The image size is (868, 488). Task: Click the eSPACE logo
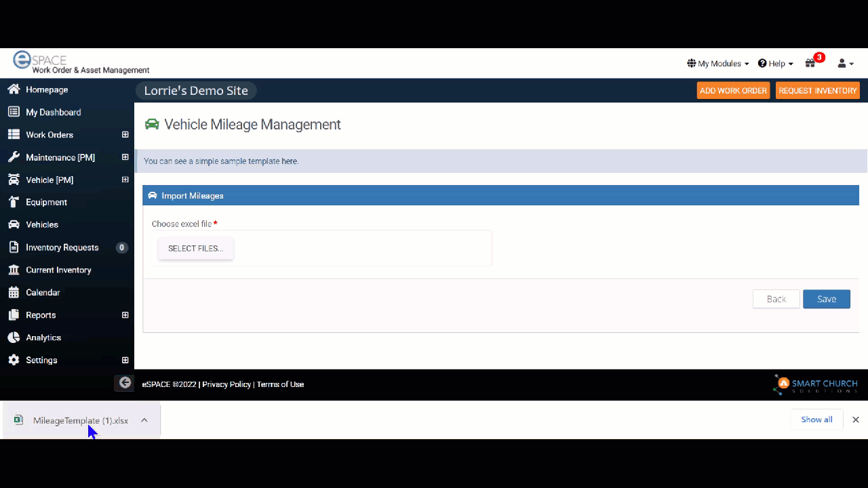[81, 62]
